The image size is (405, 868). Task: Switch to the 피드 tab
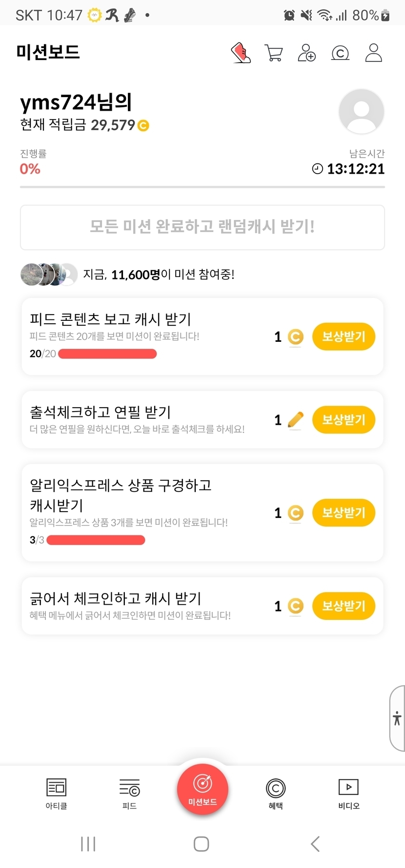pos(129,793)
